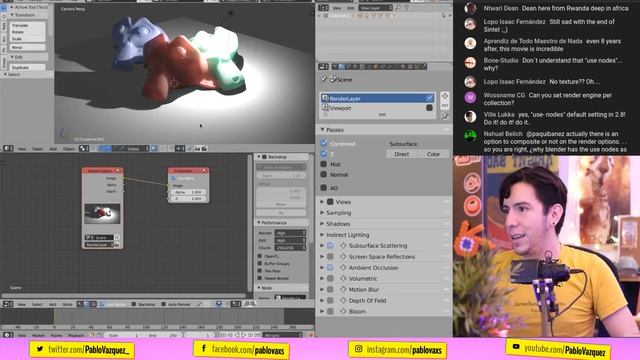Open View menu in 3D viewport header
This screenshot has height=360, width=640.
22,149
